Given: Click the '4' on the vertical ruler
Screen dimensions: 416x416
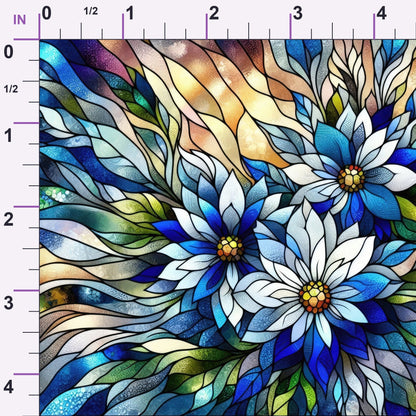Looking at the screenshot, I should (x=9, y=387).
